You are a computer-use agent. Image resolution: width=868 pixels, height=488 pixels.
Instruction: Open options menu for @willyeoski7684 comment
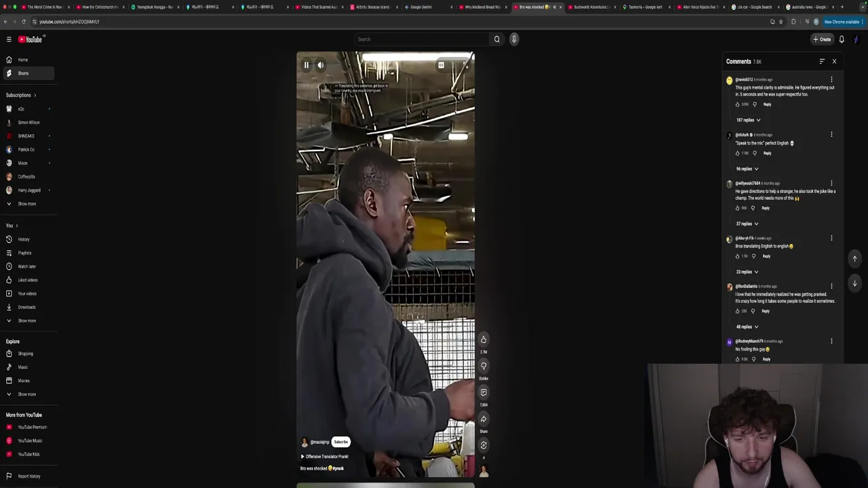click(x=831, y=183)
